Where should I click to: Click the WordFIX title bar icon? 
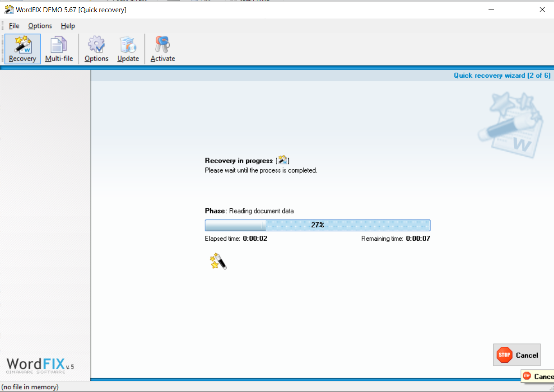pyautogui.click(x=9, y=9)
